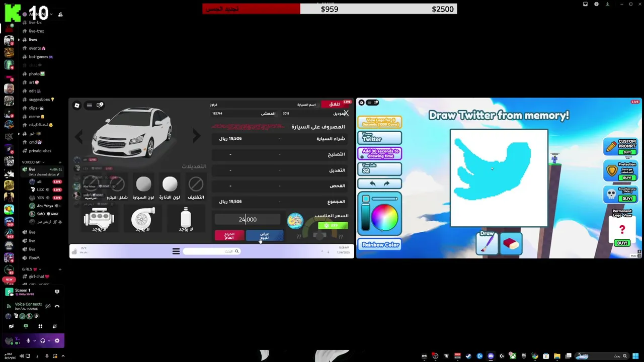Click the Redo arrow in drawing game
Screen dimensions: 644x362
386,184
